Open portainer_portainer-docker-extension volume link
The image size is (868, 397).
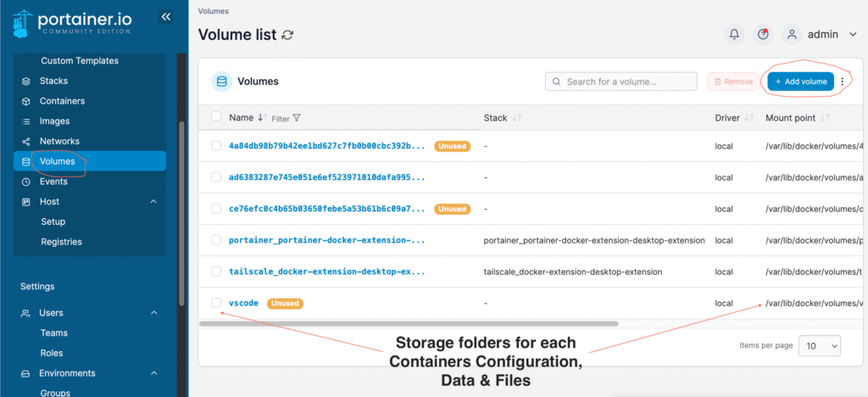[327, 240]
